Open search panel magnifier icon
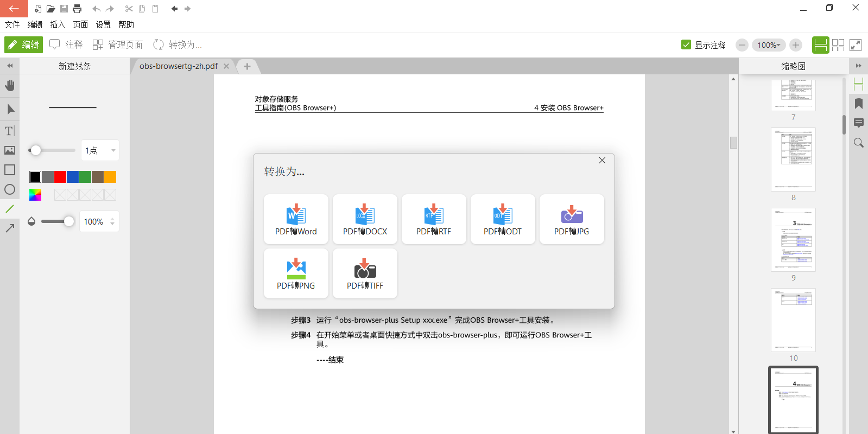Viewport: 868px width, 434px height. click(858, 143)
